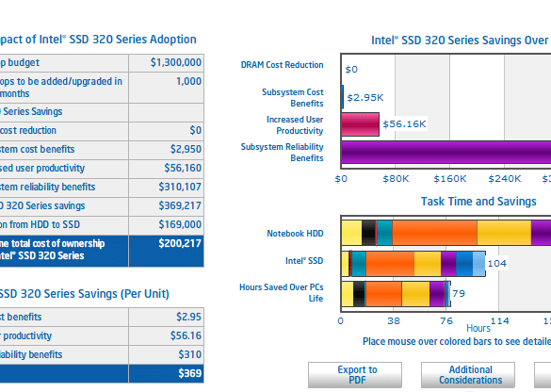Click the $1,300,000 budget value
The image size is (551, 392).
click(x=176, y=62)
